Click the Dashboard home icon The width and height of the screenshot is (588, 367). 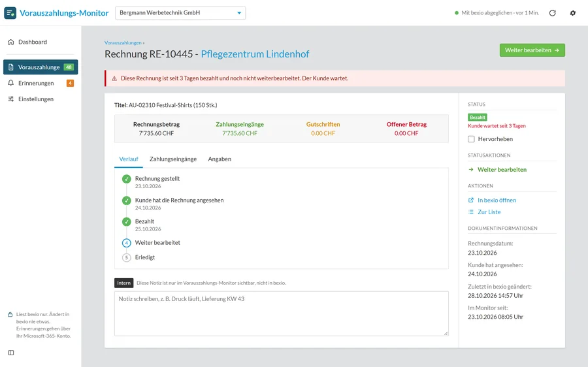11,42
